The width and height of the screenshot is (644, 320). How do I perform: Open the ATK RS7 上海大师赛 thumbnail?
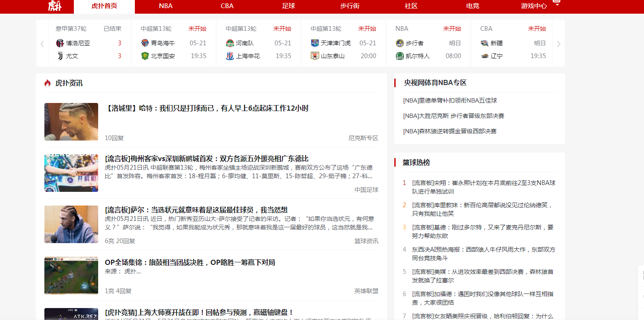(x=71, y=314)
